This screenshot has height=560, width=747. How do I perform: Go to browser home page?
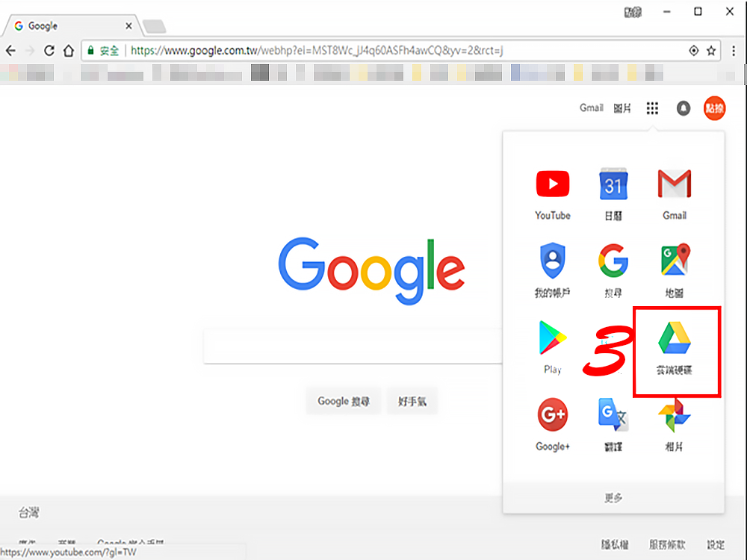coord(69,51)
